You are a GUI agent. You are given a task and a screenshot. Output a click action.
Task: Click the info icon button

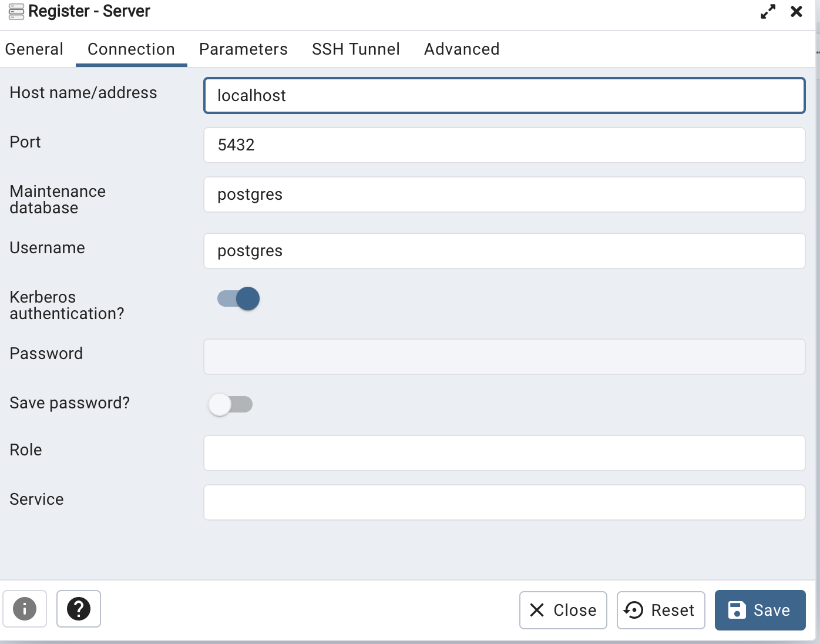(25, 609)
